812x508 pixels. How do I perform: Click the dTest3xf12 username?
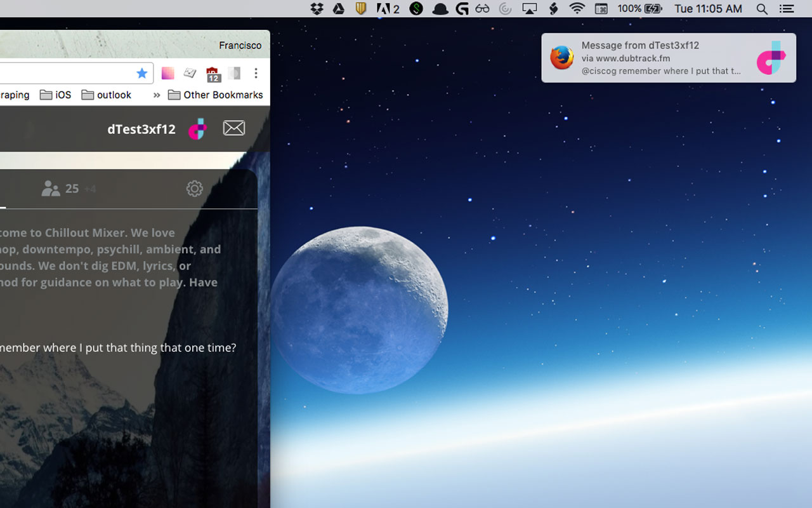[141, 129]
